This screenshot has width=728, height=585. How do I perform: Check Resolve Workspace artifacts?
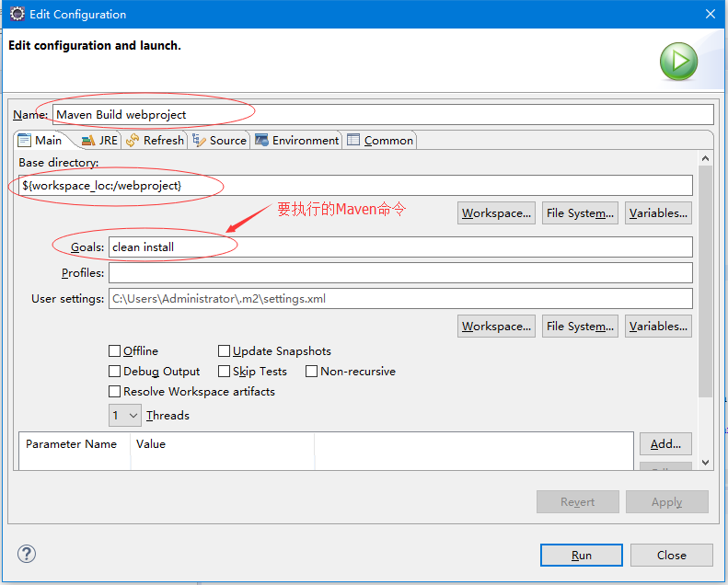114,392
